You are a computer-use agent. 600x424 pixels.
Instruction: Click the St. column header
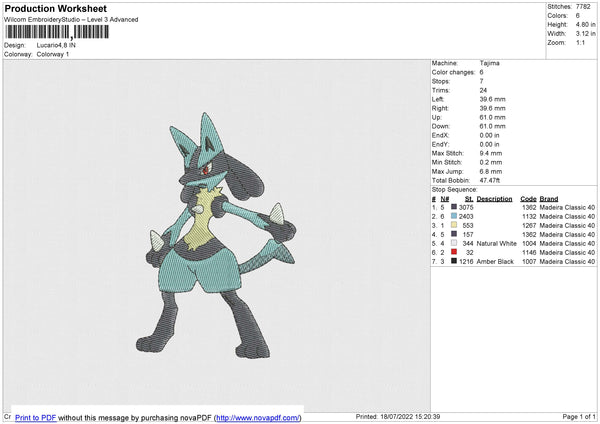[x=469, y=199]
